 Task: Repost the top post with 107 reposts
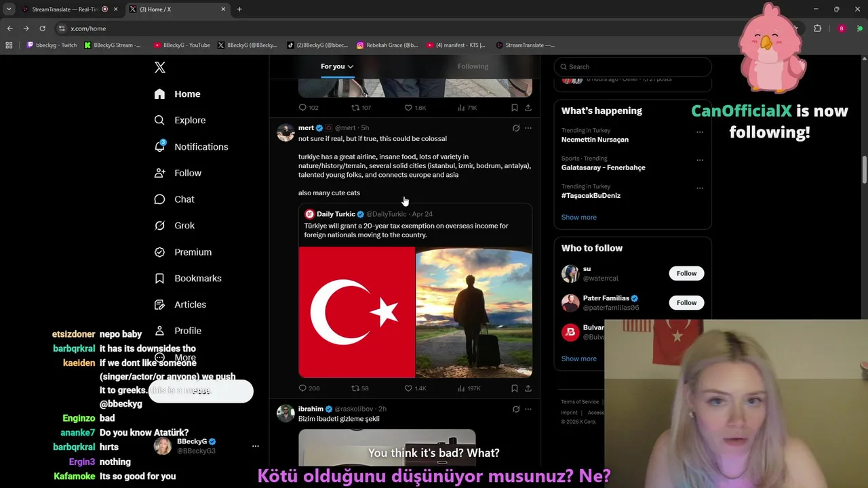point(361,108)
